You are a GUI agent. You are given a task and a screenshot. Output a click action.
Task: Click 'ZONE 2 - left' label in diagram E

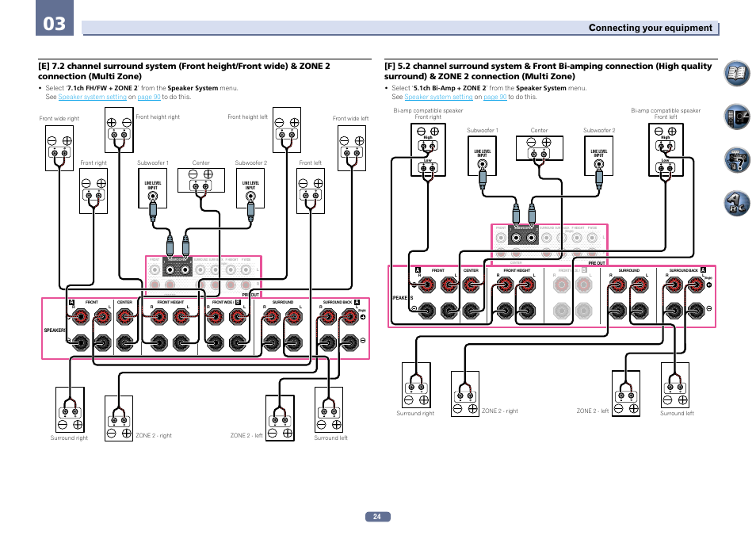coord(246,436)
